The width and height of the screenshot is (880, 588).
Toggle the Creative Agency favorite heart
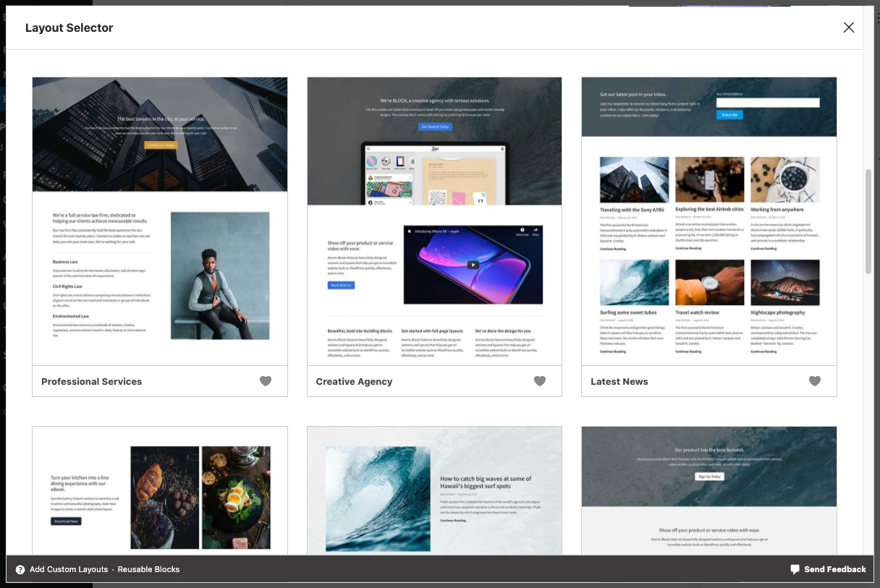click(x=540, y=381)
